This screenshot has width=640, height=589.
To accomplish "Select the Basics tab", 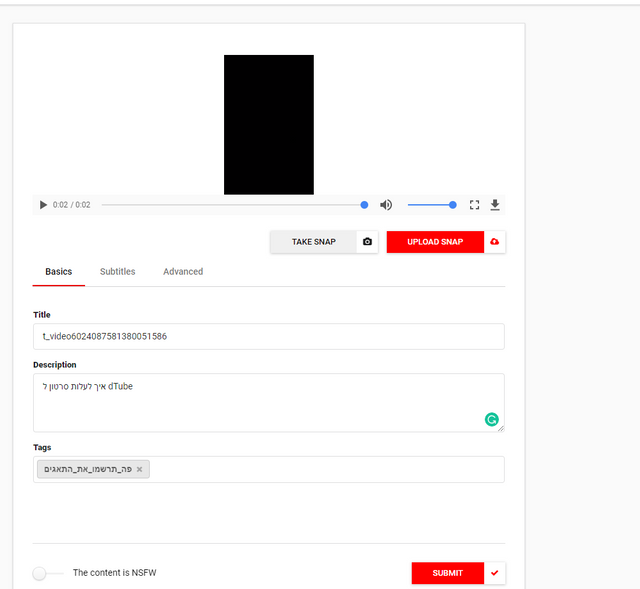I will pos(59,271).
